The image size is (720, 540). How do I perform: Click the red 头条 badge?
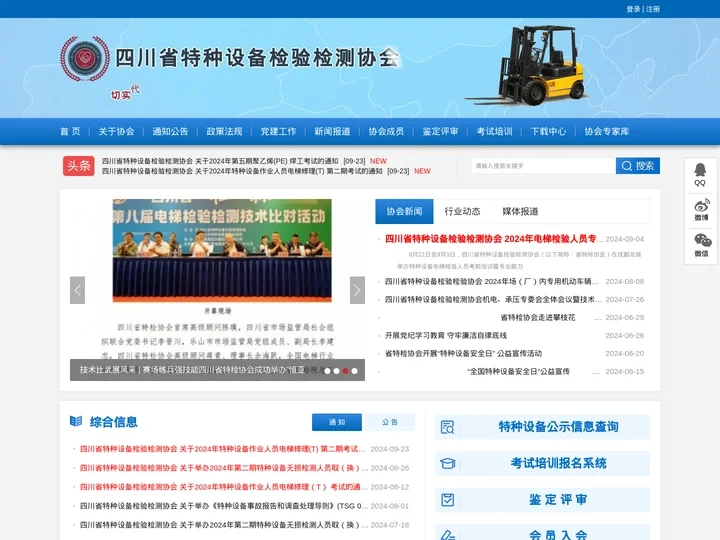79,166
